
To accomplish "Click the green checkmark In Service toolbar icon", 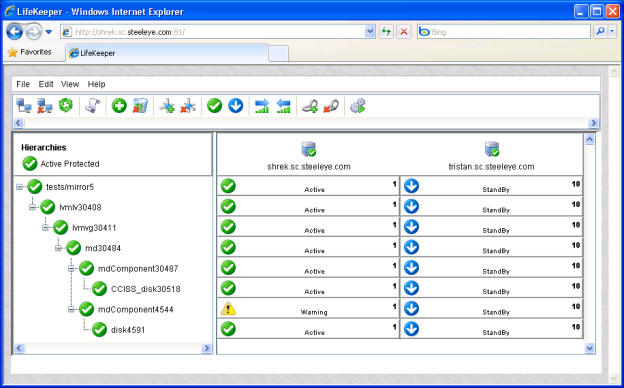I will click(x=214, y=106).
